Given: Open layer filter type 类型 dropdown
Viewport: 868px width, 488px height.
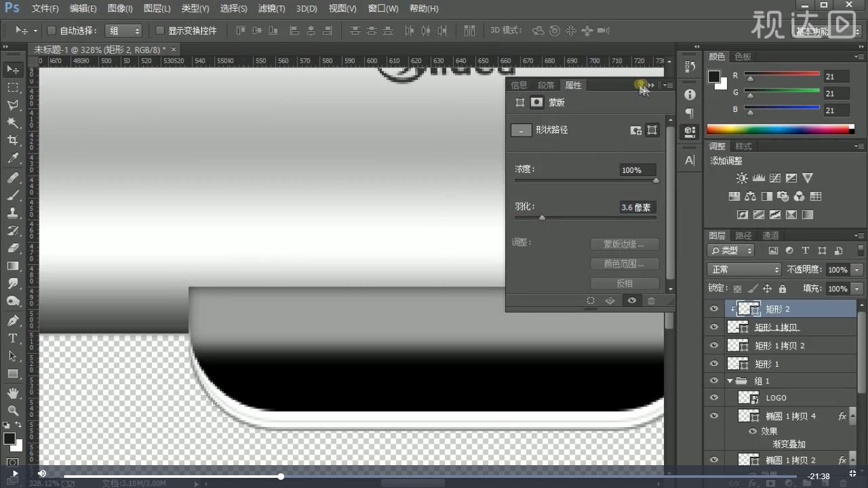Looking at the screenshot, I should [x=731, y=250].
